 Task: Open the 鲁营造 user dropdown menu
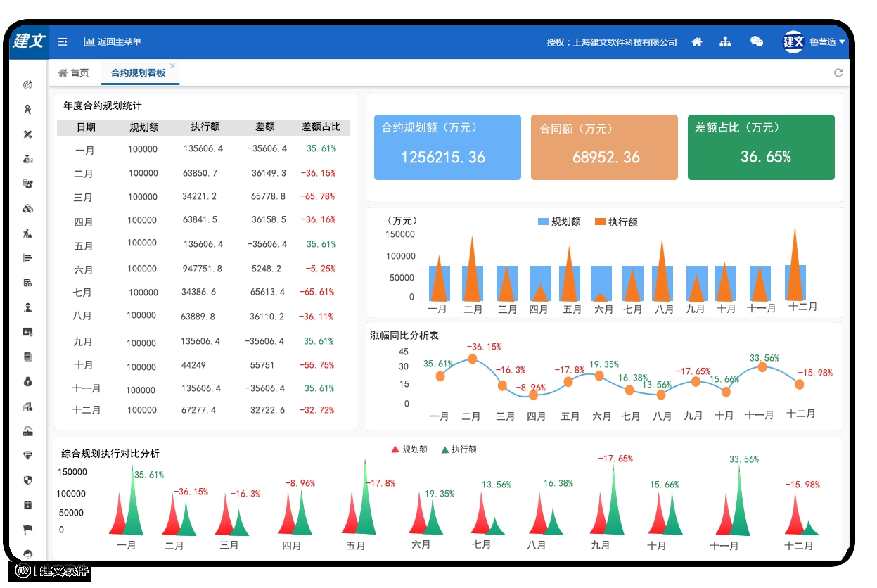pos(816,42)
